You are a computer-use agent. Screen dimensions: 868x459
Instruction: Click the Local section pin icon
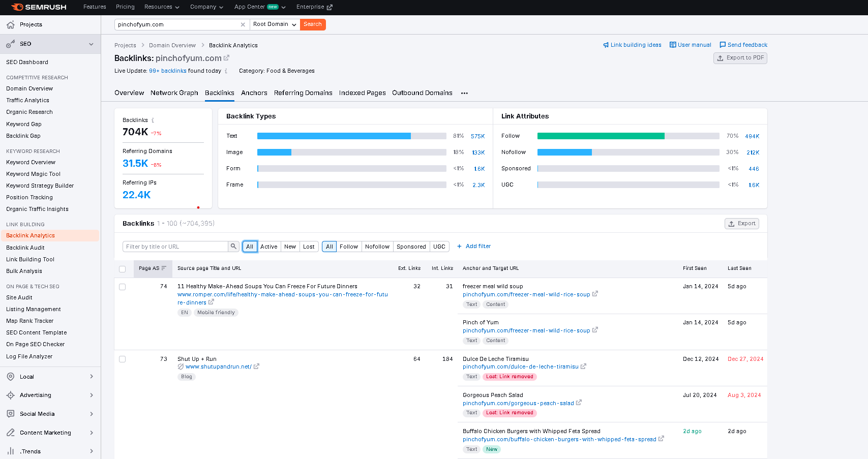click(10, 377)
